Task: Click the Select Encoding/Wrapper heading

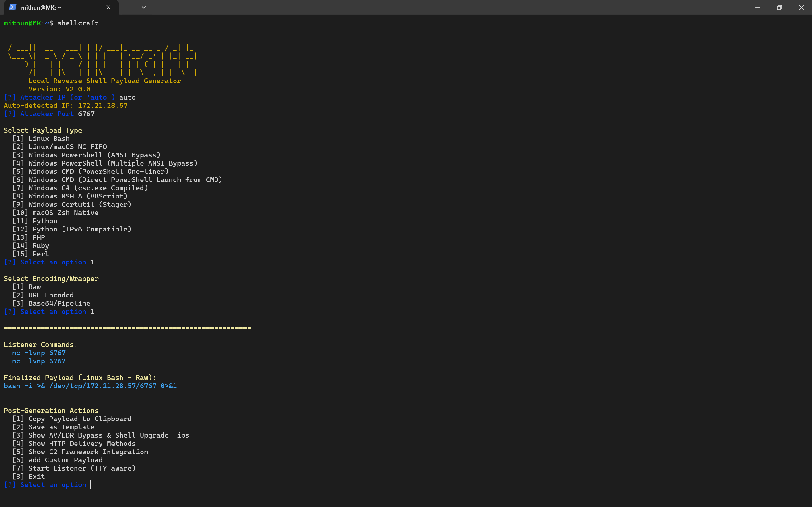Action: click(x=51, y=279)
